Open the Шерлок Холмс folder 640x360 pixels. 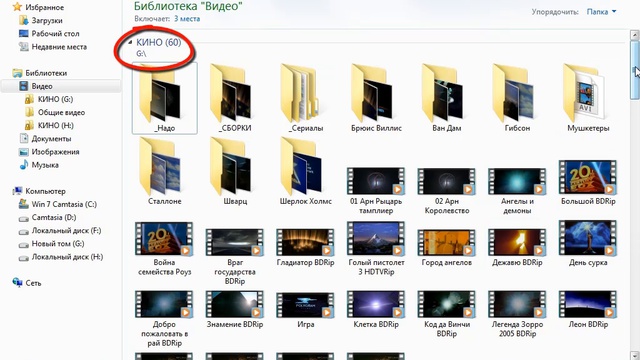click(x=306, y=171)
